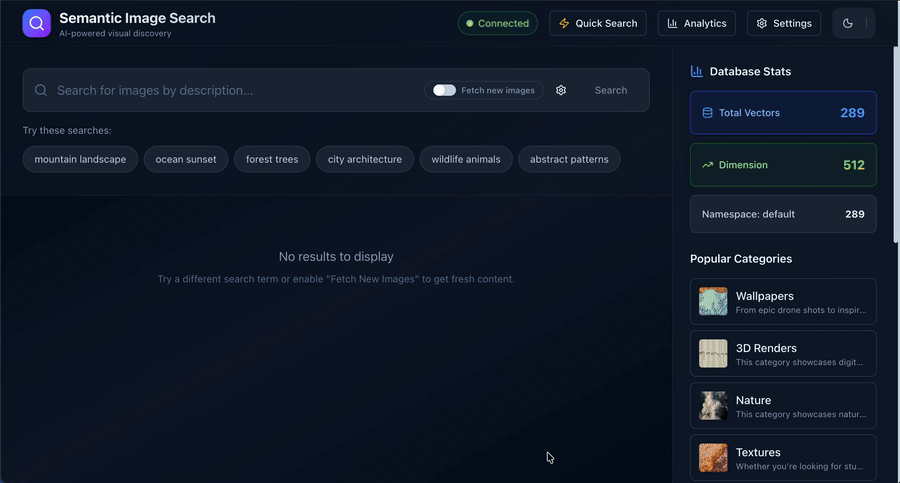This screenshot has width=900, height=483.
Task: Pick the abstract patterns suggestion
Action: click(x=569, y=159)
